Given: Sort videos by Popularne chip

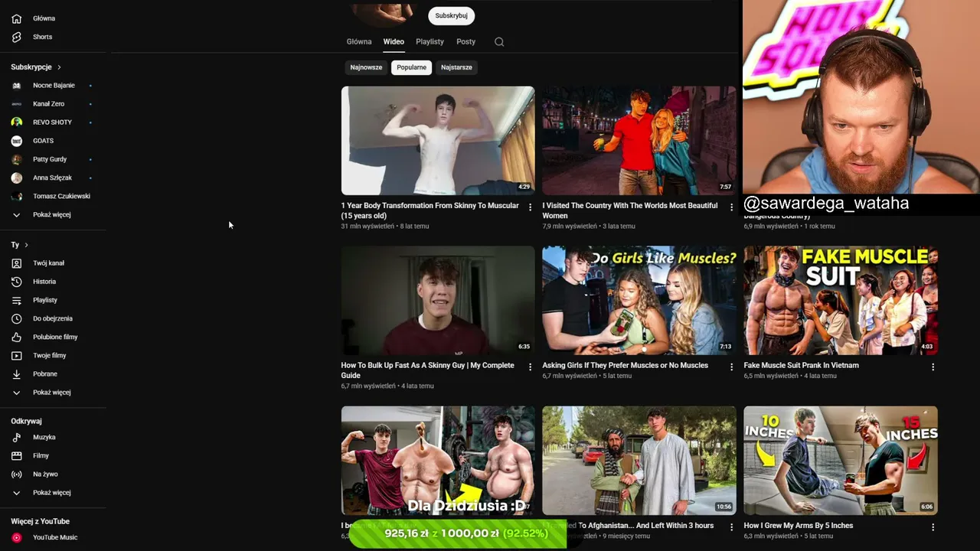Looking at the screenshot, I should click(411, 67).
